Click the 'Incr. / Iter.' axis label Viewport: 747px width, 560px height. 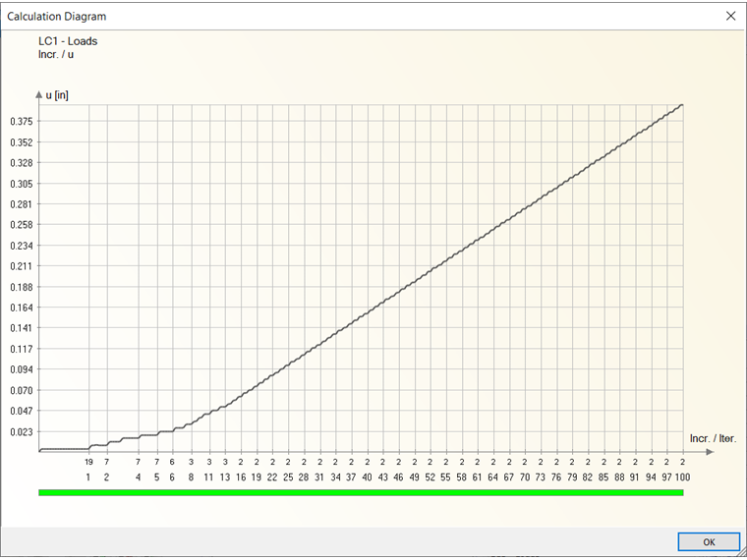click(x=713, y=438)
